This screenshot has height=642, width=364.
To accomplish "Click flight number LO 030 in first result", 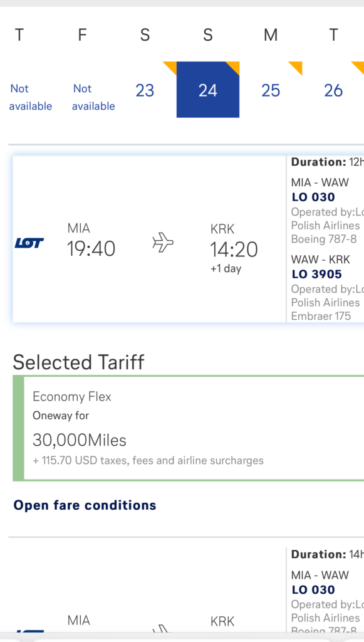I will pos(313,197).
